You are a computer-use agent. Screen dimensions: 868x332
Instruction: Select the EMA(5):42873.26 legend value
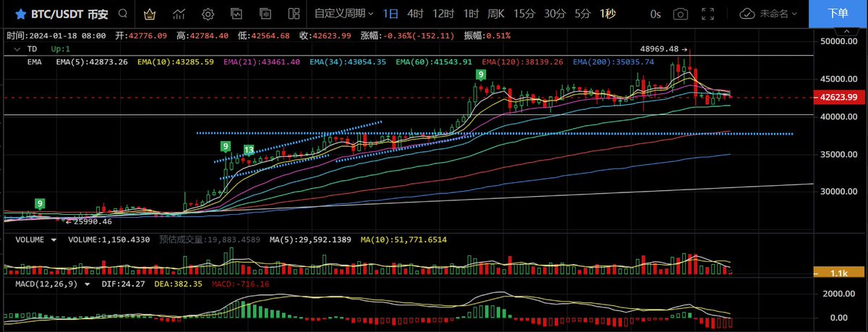[92, 62]
